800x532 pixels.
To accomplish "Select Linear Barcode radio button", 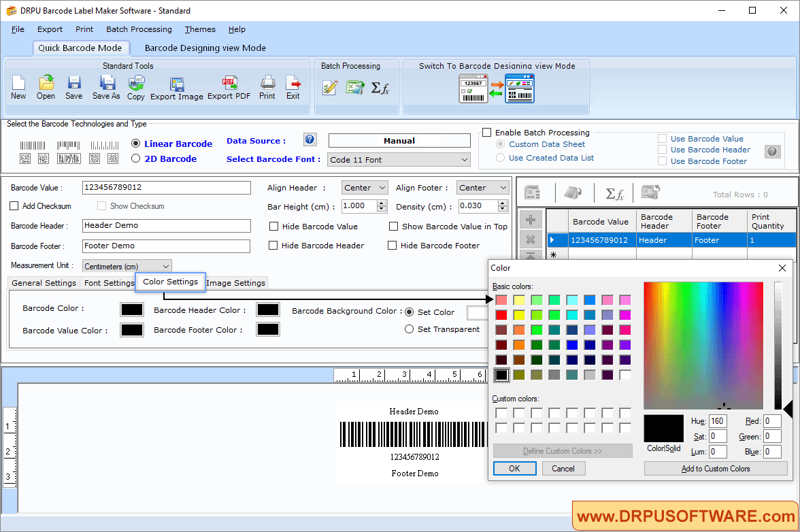I will click(136, 144).
